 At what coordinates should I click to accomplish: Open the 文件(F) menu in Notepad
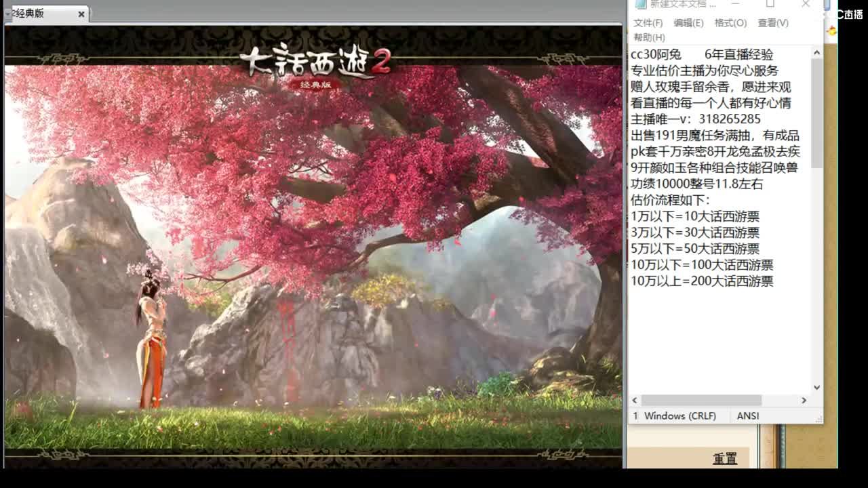pos(648,23)
